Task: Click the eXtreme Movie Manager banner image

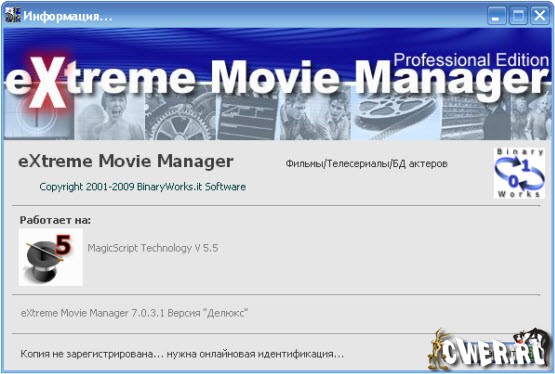Action: click(x=278, y=84)
